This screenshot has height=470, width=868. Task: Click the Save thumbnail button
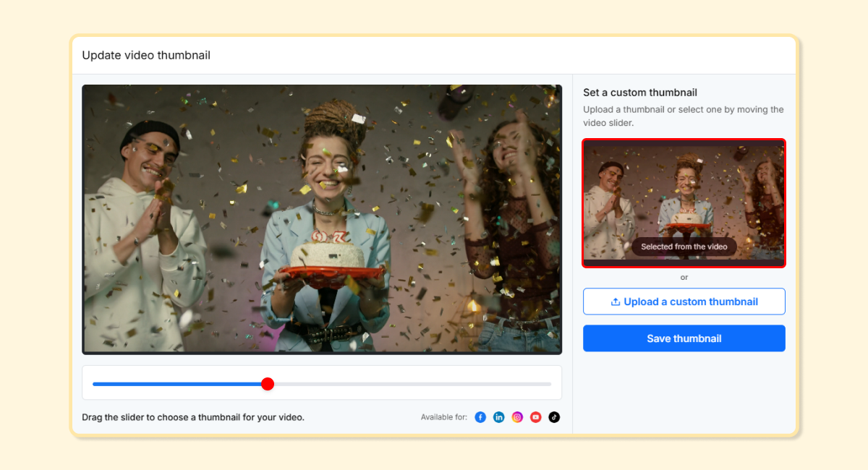pyautogui.click(x=684, y=338)
